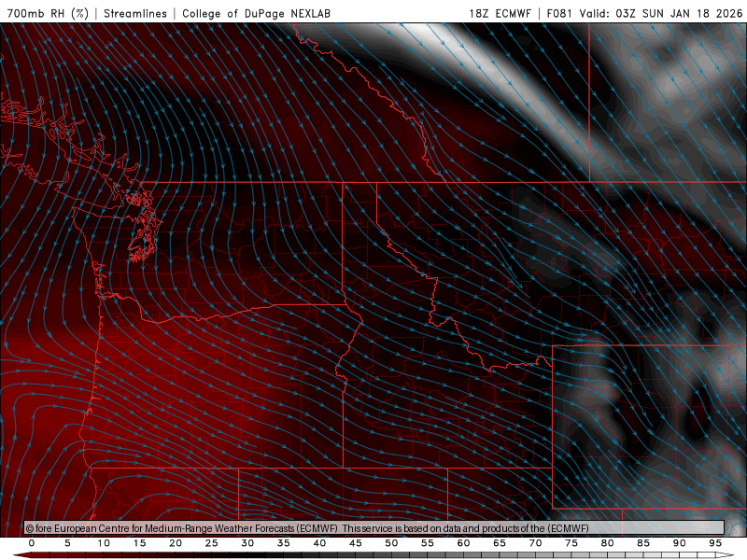The width and height of the screenshot is (747, 560).
Task: Click the "90" value on the color scale
Action: coord(679,543)
